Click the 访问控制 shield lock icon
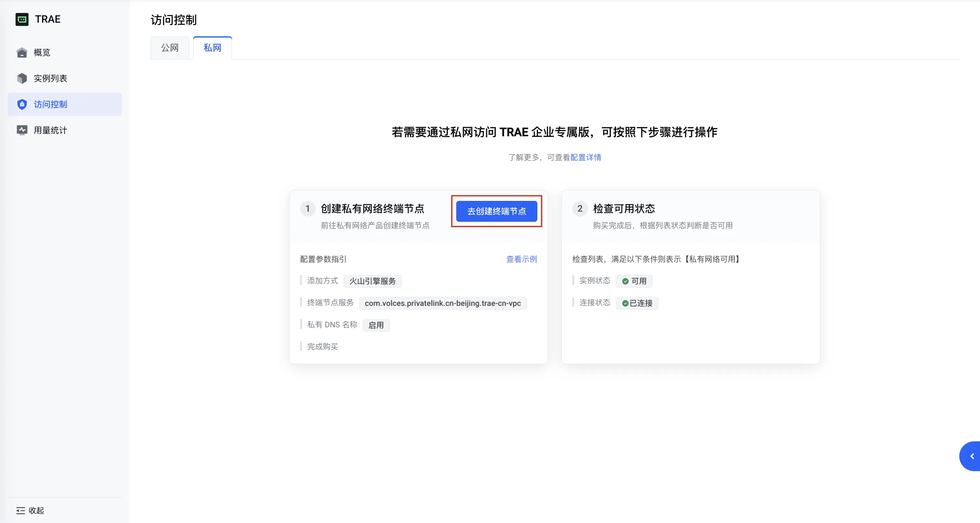 [22, 104]
